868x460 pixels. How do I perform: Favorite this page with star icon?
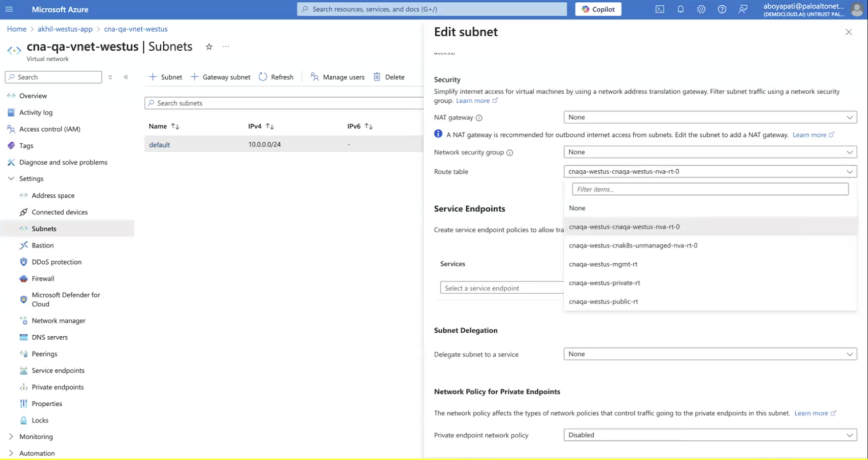pos(209,47)
